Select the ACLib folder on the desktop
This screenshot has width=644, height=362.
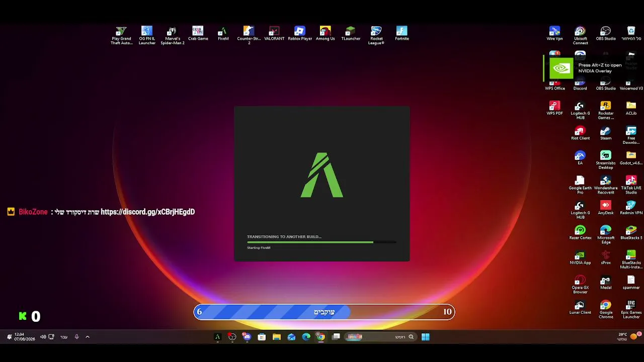click(x=631, y=108)
